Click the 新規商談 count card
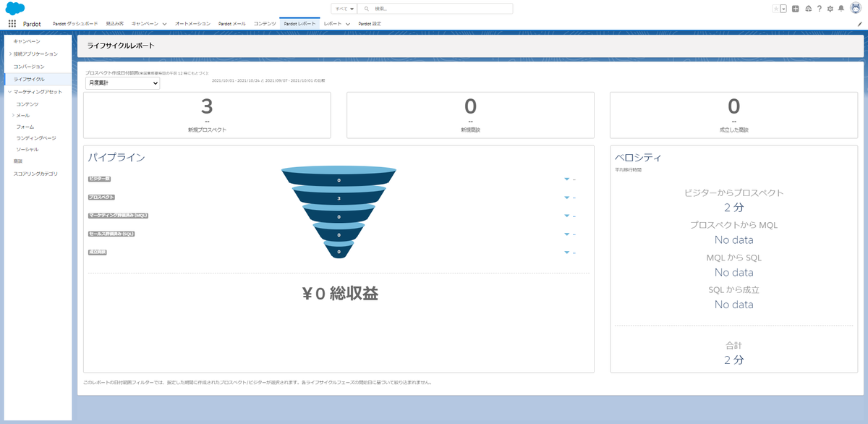868x424 pixels. (470, 115)
